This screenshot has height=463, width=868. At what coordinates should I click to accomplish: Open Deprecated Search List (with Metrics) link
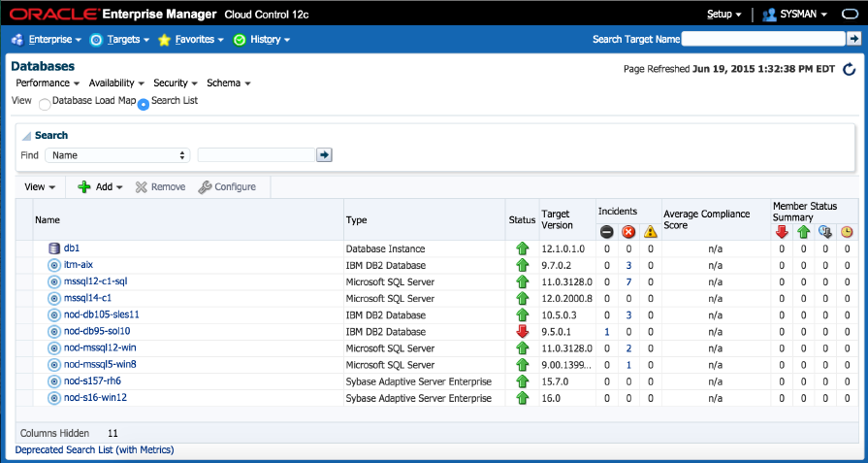click(x=95, y=449)
